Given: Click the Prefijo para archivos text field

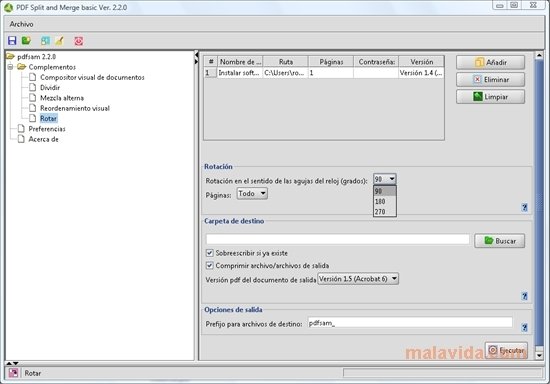Looking at the screenshot, I should click(x=410, y=323).
